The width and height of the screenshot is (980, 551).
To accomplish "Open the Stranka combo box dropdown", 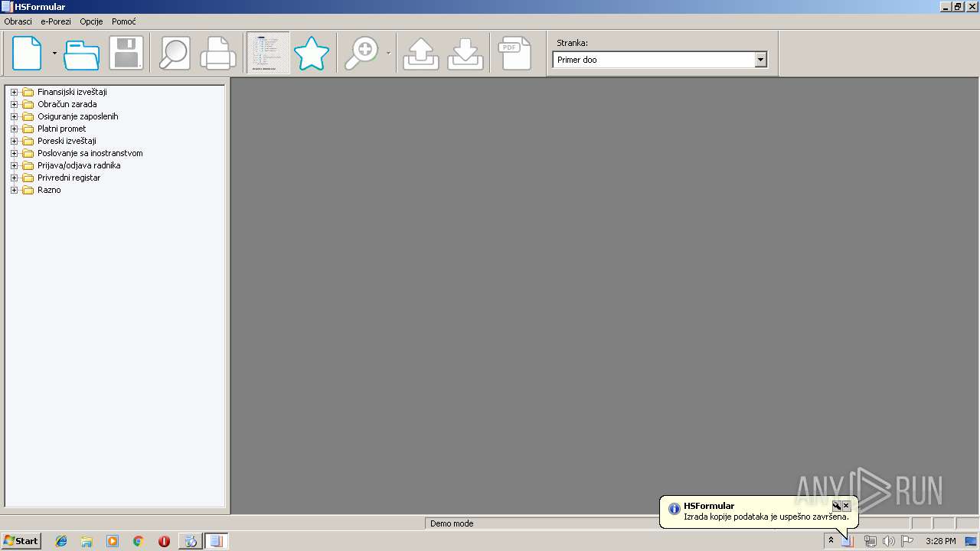I will [x=760, y=60].
